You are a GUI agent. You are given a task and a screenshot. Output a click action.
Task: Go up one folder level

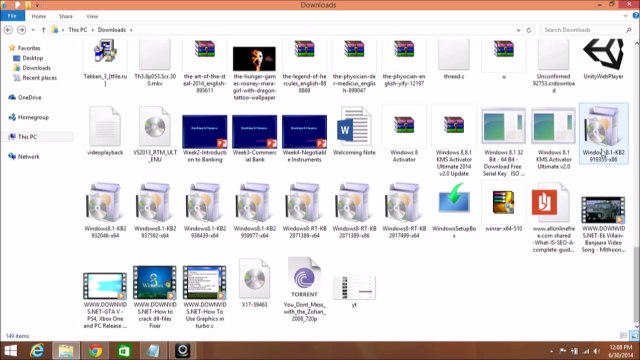(43, 30)
